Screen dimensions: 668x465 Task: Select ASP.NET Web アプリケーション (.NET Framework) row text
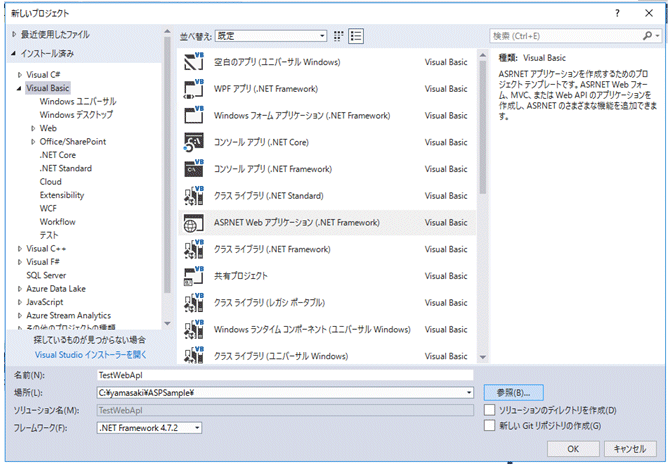297,222
